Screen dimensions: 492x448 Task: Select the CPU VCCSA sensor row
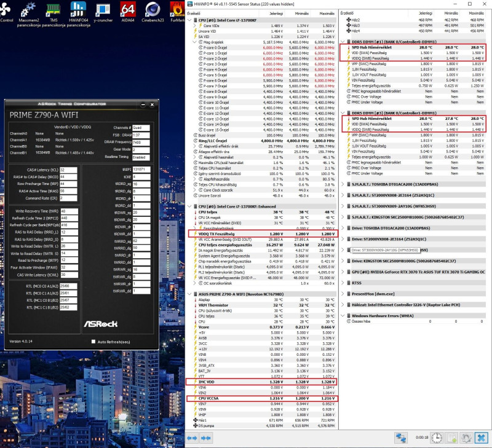[209, 398]
